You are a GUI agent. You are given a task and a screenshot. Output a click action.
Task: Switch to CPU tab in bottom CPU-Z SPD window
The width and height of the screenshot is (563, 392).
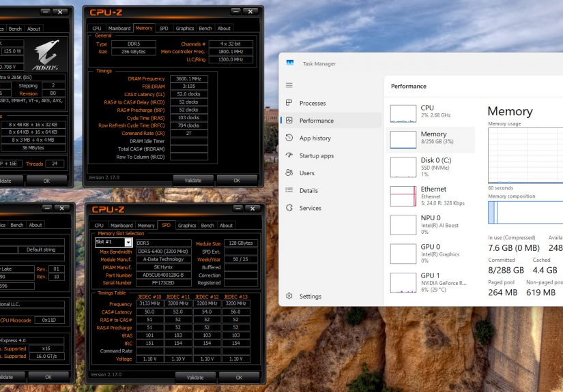click(x=99, y=226)
